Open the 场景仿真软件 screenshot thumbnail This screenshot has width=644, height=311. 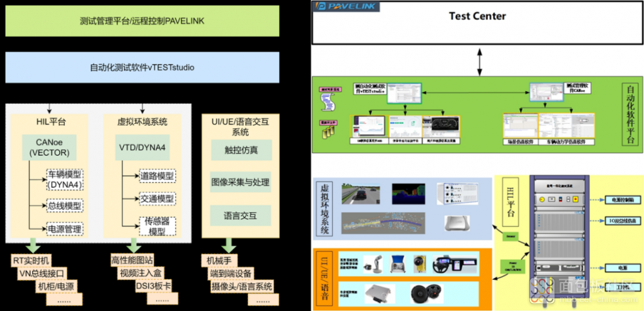coord(520,126)
